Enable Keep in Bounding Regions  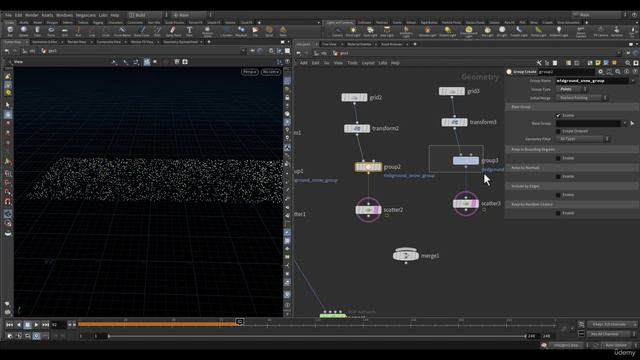coord(558,158)
